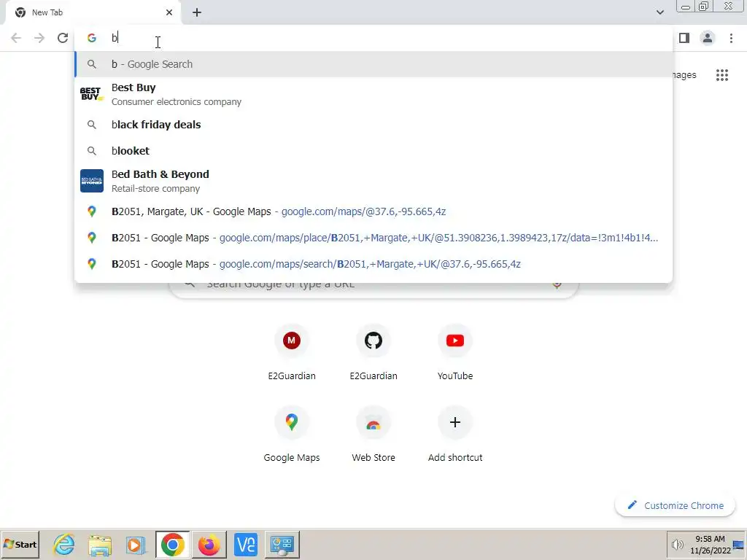Close the New Tab tab
The image size is (747, 560).
tap(169, 12)
